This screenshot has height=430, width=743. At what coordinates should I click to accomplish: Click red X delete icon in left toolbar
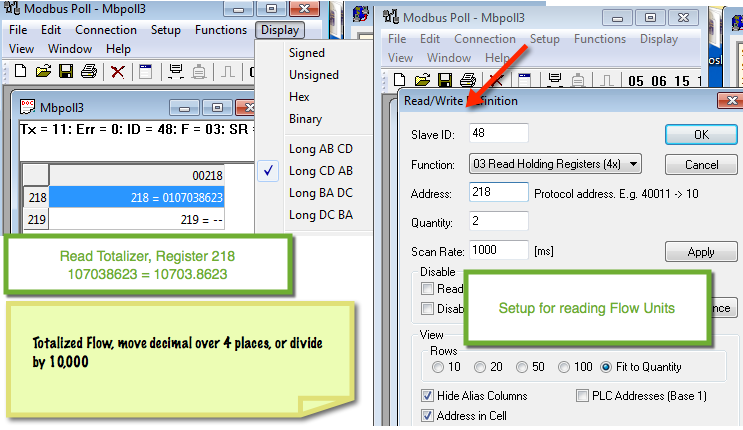pyautogui.click(x=118, y=72)
